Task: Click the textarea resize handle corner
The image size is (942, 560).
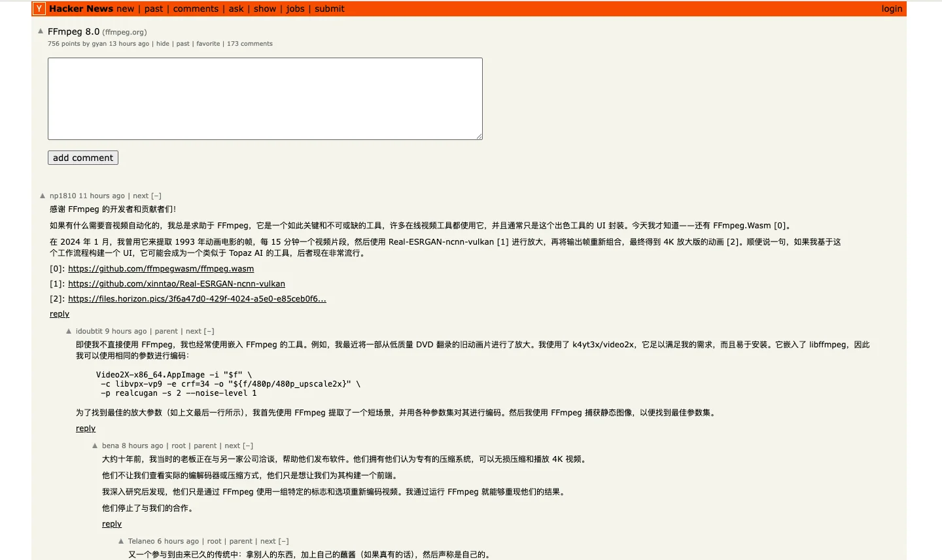Action: (479, 136)
